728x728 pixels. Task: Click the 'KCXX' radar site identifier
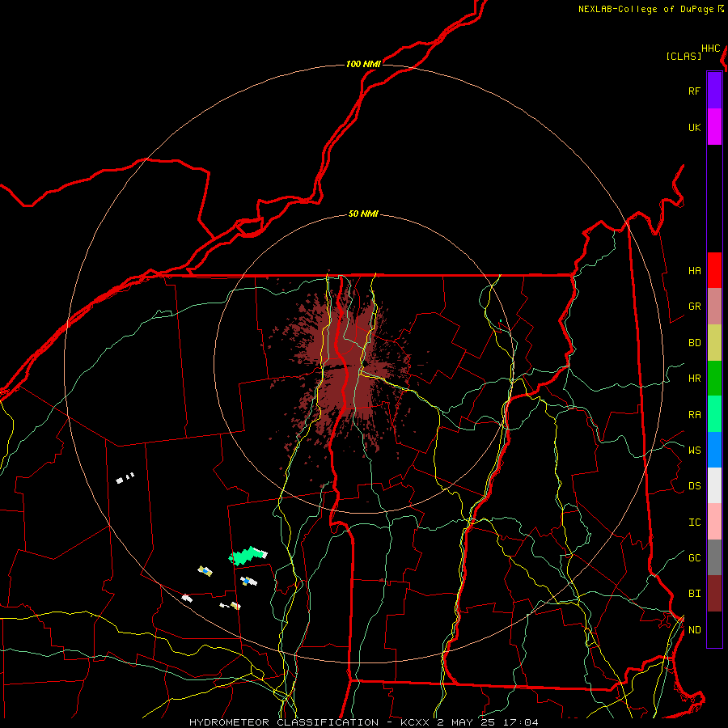[x=415, y=722]
